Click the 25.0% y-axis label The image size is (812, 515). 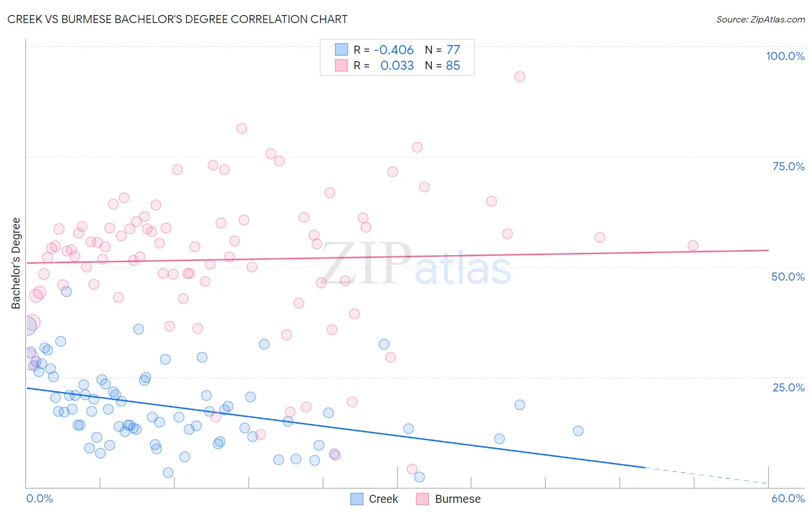pyautogui.click(x=788, y=387)
